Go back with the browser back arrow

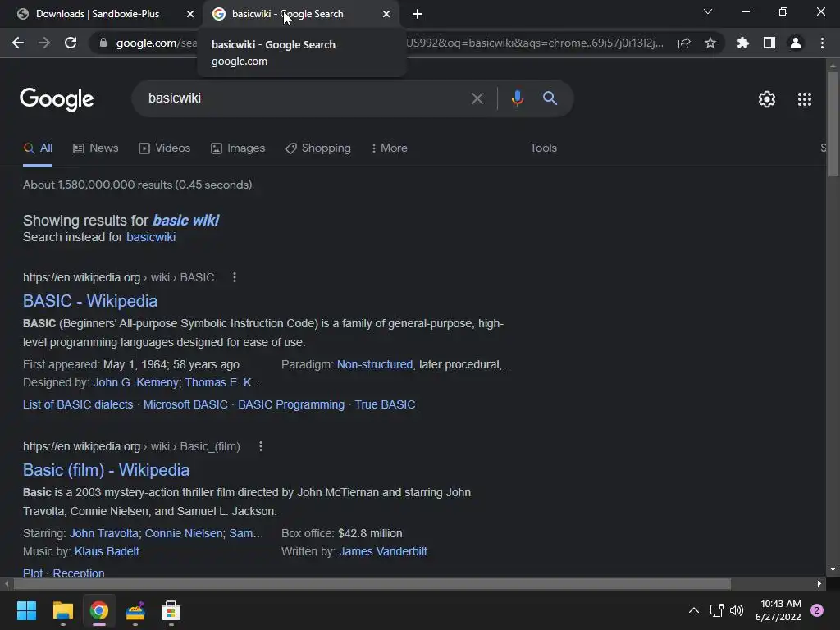(x=18, y=43)
